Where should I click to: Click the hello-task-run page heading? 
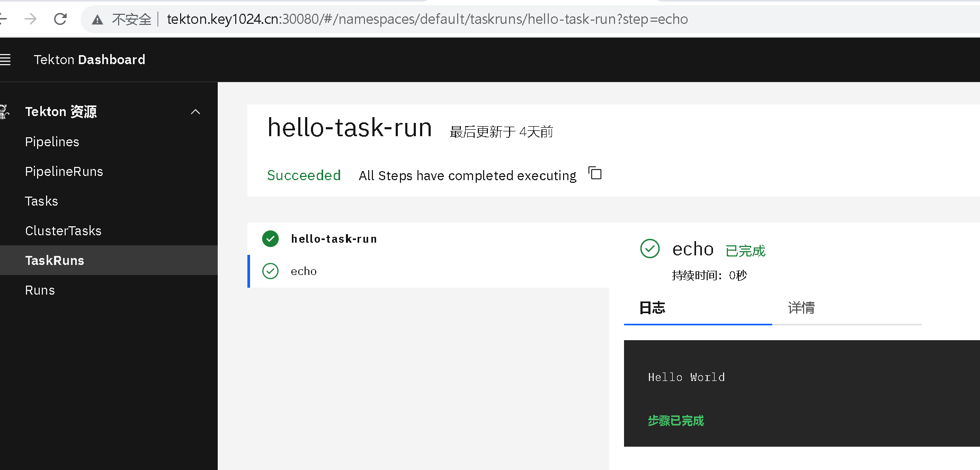point(350,128)
